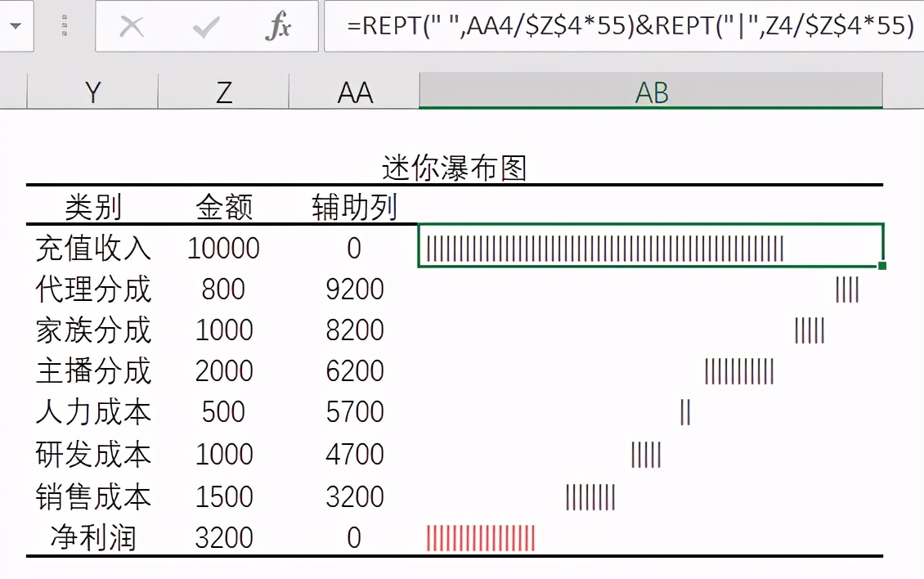Select 金额 cell in 研发成本 row
The width and height of the screenshot is (924, 579).
click(224, 454)
